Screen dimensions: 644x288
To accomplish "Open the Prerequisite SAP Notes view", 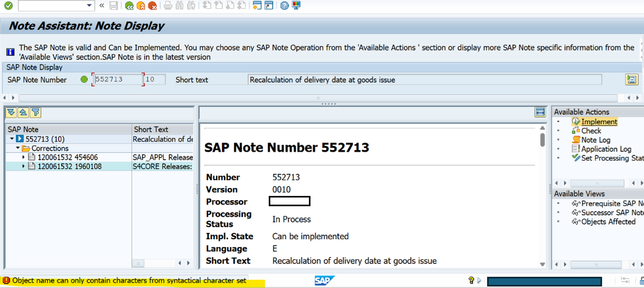I will point(612,203).
